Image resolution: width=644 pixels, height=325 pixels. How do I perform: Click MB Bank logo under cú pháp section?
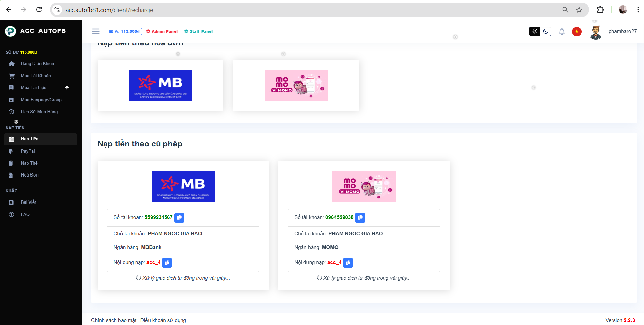point(183,187)
